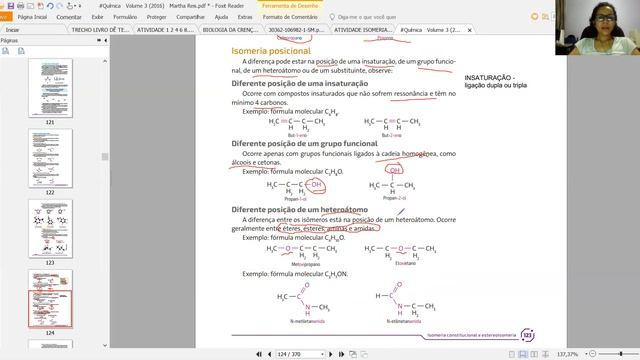
Task: Open the Compartilhar ribbon tab
Action: 190,17
